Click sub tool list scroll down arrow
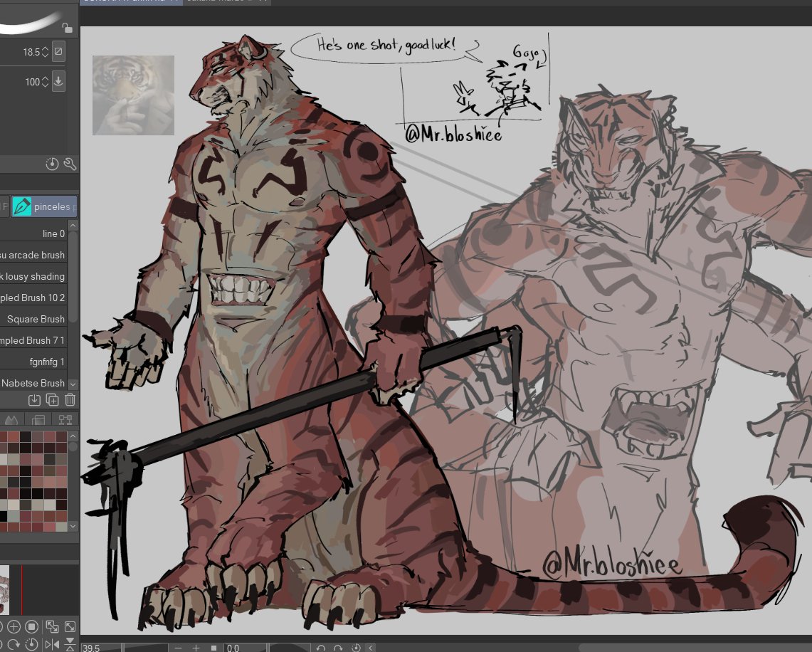This screenshot has width=812, height=652. click(x=73, y=384)
